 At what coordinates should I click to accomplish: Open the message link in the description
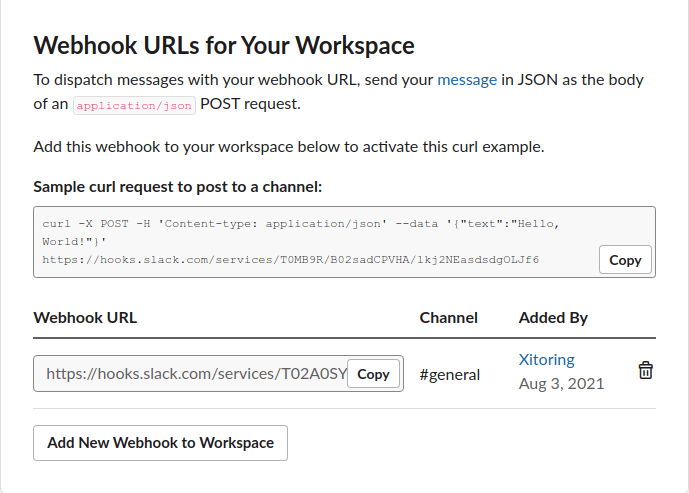tap(467, 80)
